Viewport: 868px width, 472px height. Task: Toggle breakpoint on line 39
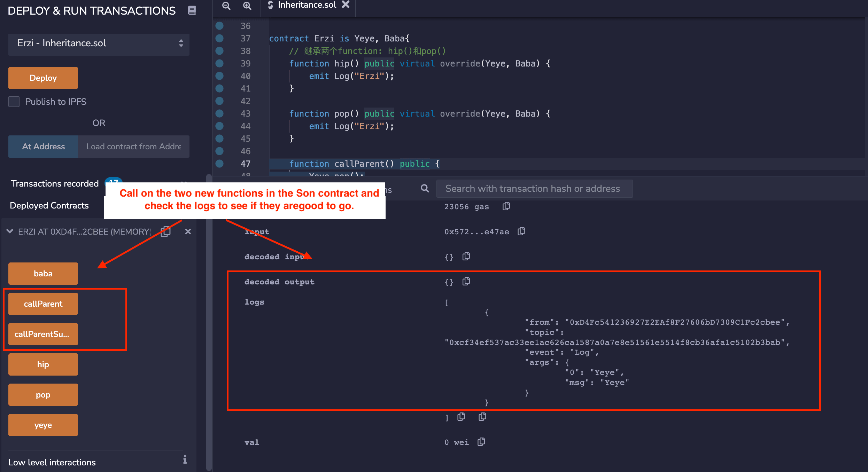[219, 63]
